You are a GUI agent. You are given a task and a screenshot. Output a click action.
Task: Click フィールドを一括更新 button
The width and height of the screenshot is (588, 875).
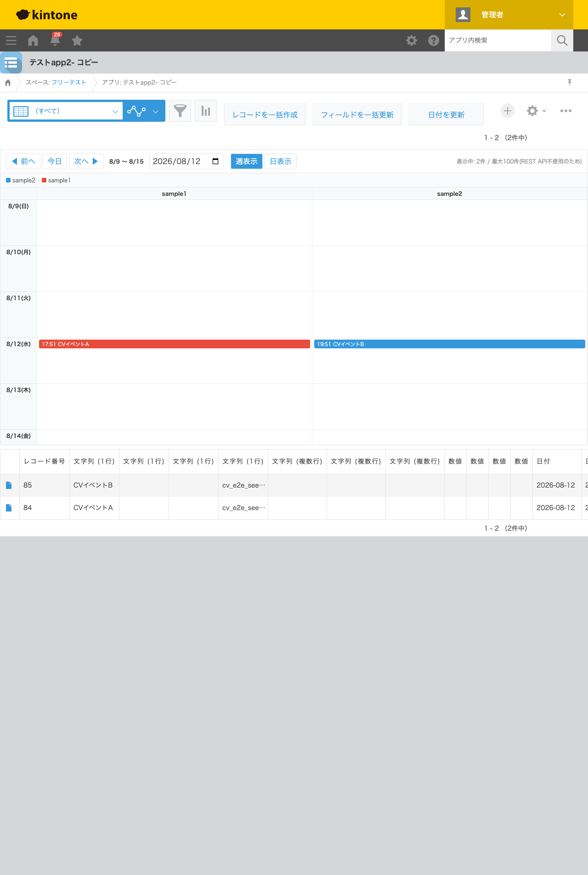(x=357, y=114)
